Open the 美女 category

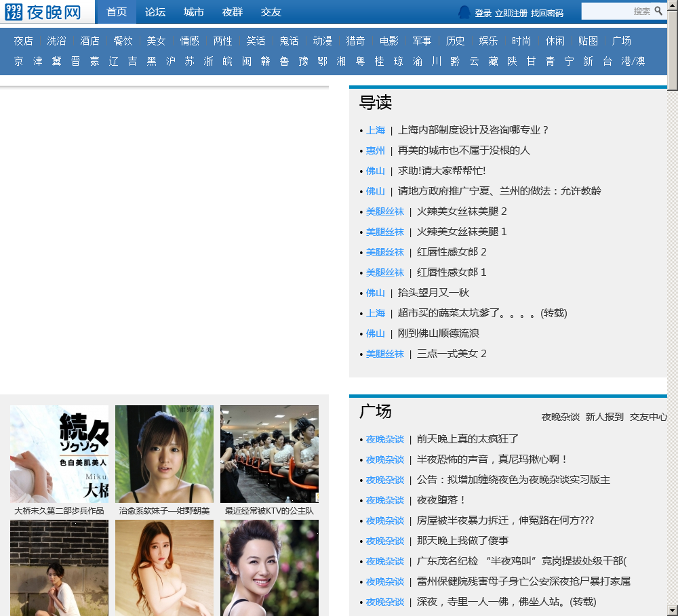pyautogui.click(x=156, y=41)
